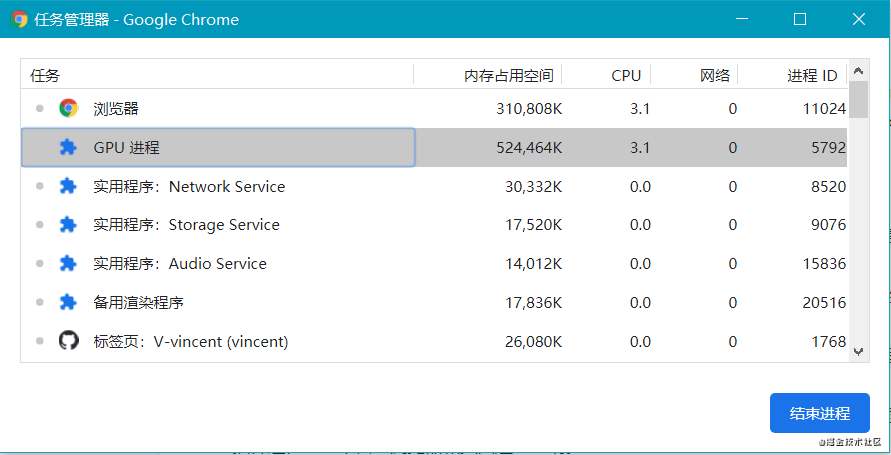The image size is (891, 455).
Task: Click the memory value 30,332K
Action: pyautogui.click(x=534, y=186)
